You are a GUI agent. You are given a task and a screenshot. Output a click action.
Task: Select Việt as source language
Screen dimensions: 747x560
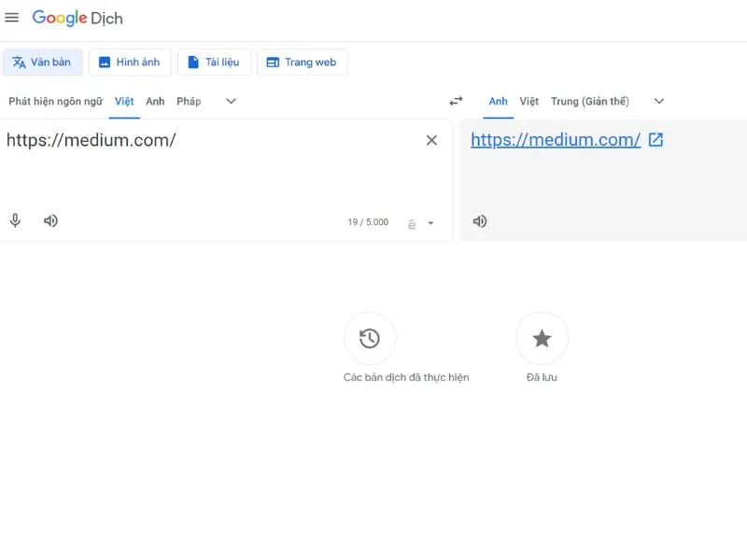click(124, 102)
